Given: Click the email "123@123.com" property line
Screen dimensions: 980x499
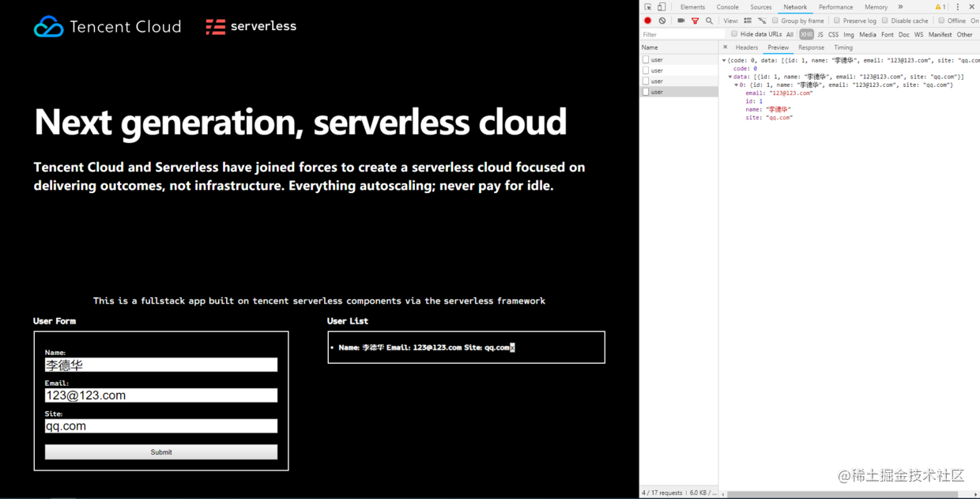Looking at the screenshot, I should click(779, 93).
